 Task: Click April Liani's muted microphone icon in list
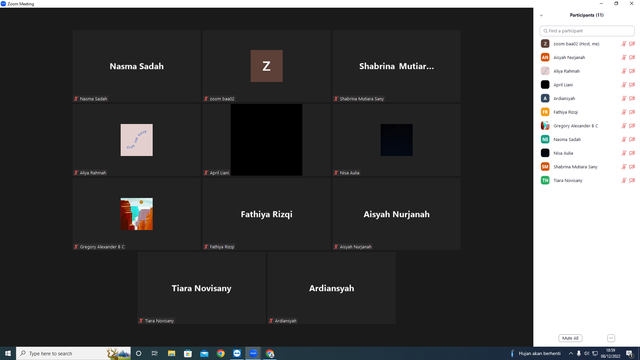624,85
